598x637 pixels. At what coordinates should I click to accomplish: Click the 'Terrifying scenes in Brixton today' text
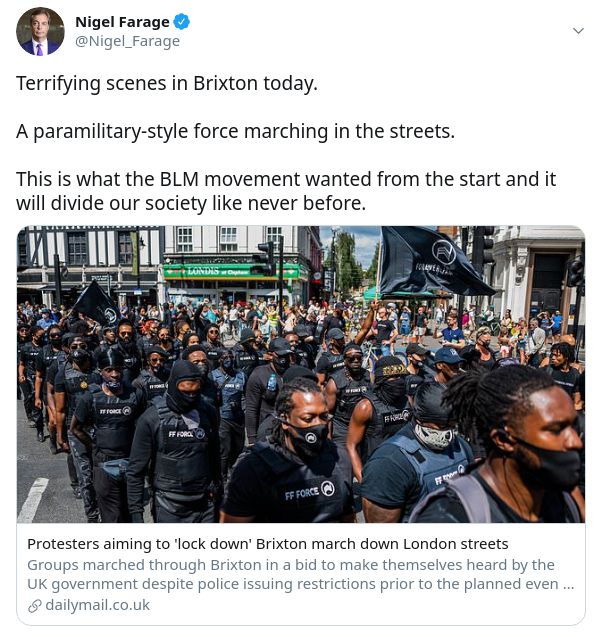pos(167,84)
